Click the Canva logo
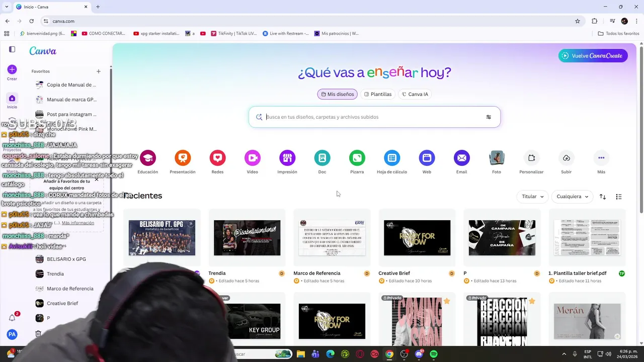 click(43, 51)
